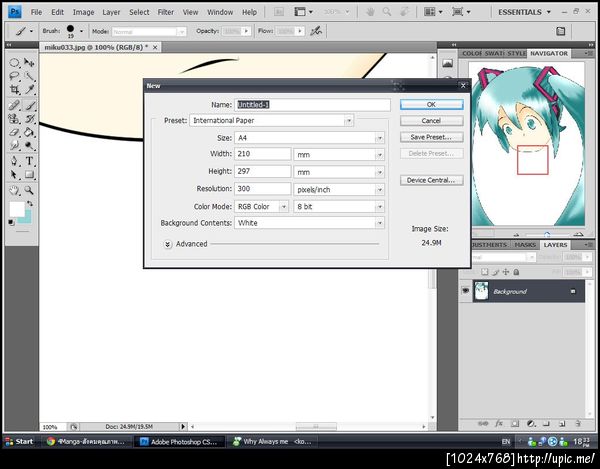Swap foreground and background colors
Screen dimensions: 600x469
pos(30,204)
